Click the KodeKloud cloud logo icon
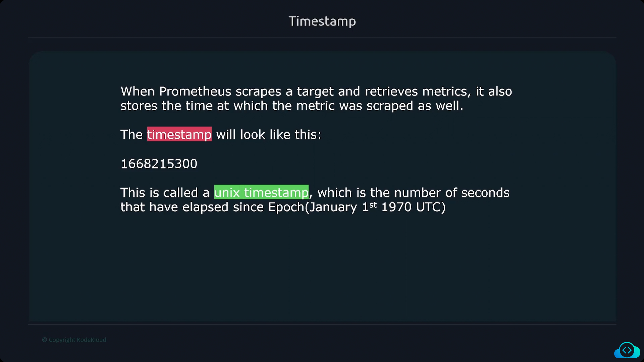 coord(627,350)
